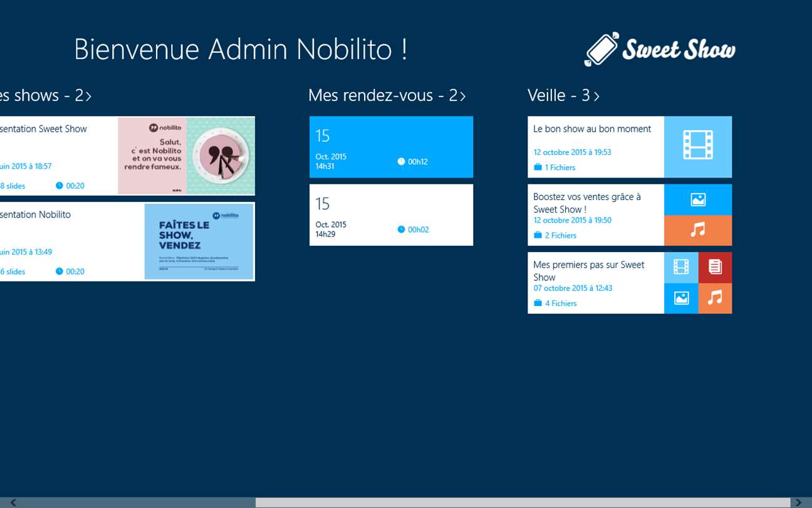Click clock icon in Sweet Show presentation card
The height and width of the screenshot is (508, 812).
click(60, 186)
